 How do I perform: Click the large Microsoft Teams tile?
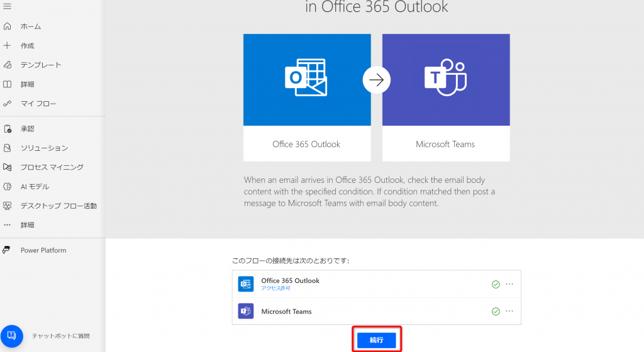[446, 97]
